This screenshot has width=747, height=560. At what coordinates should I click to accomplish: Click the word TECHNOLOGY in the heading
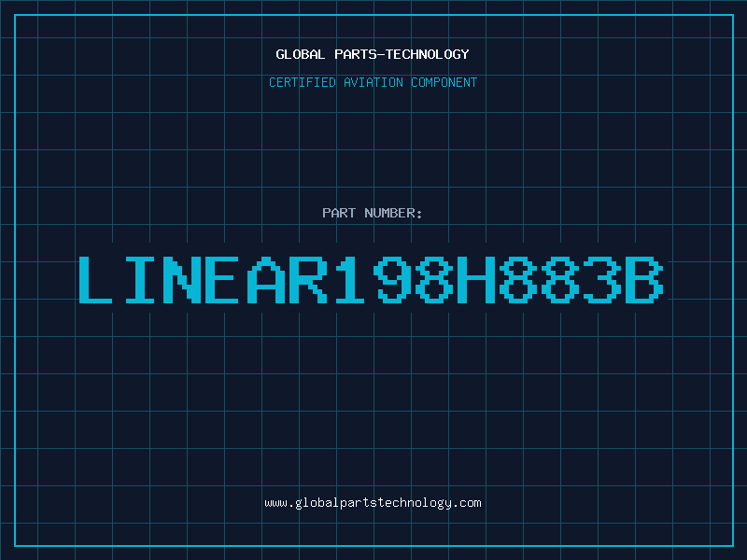click(428, 54)
